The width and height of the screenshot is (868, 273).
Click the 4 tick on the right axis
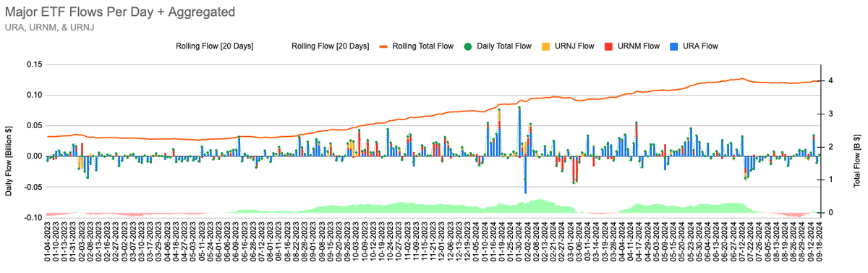[x=830, y=80]
